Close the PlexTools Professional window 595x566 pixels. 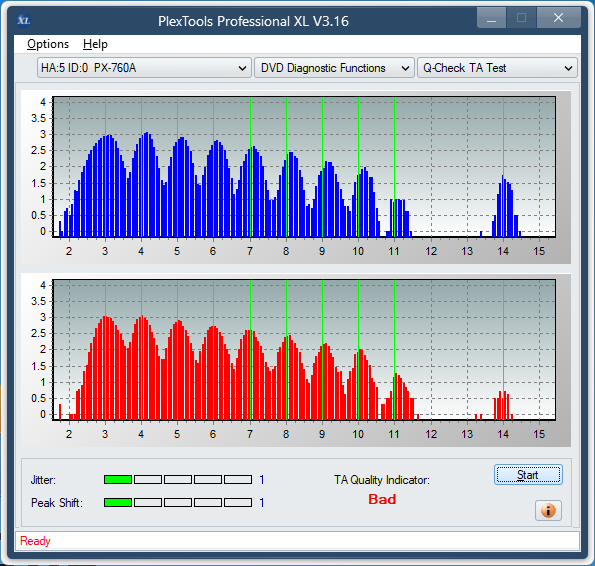click(558, 18)
